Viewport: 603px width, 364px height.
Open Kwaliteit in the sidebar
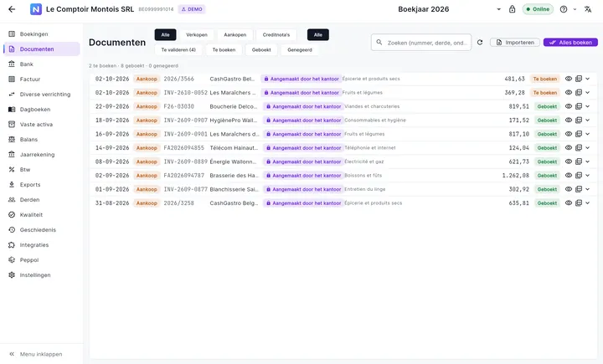[42, 215]
